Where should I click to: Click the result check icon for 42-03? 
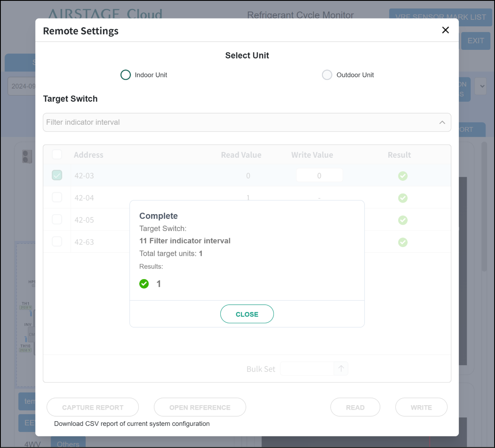coord(403,176)
